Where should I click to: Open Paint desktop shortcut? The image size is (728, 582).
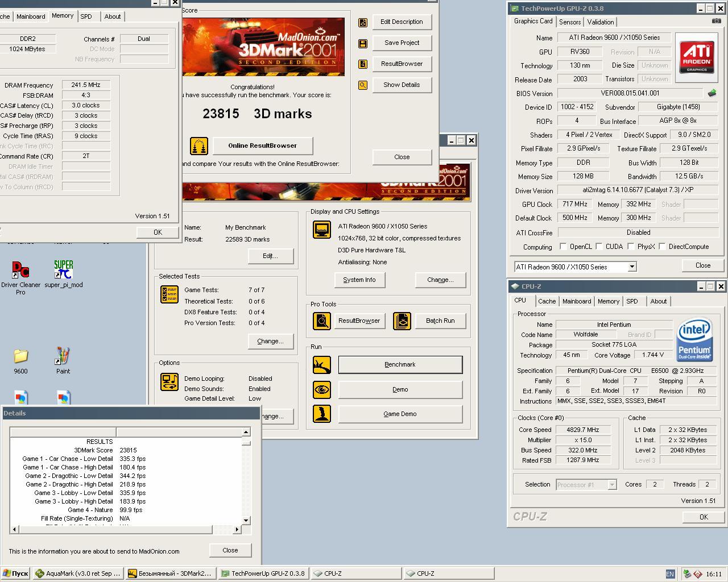pyautogui.click(x=63, y=361)
